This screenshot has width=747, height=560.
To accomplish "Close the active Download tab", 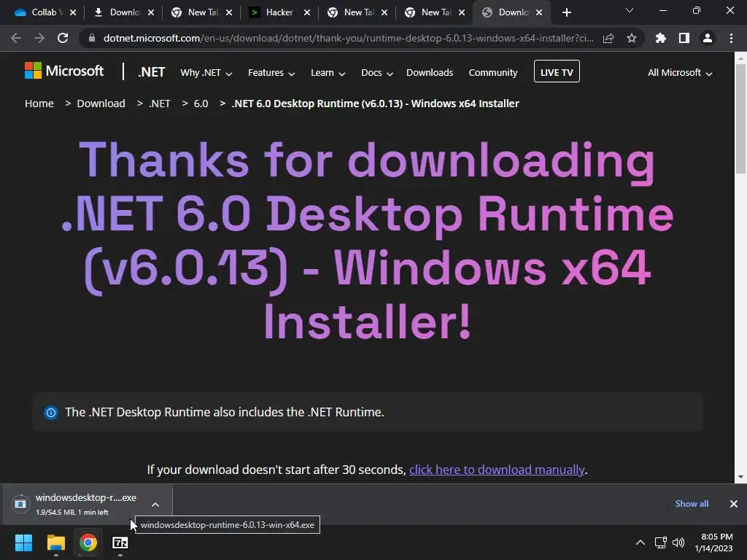I will 539,13.
